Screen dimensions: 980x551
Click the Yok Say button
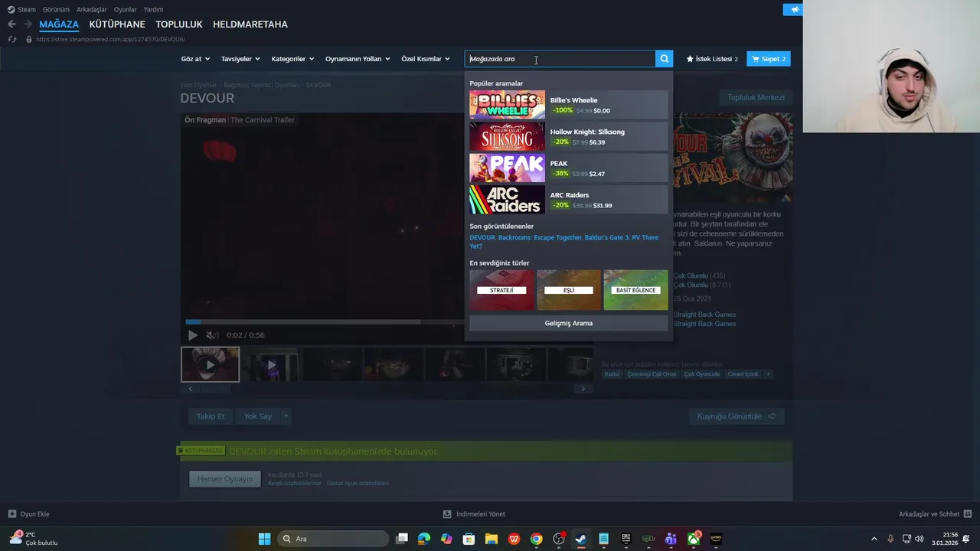258,416
